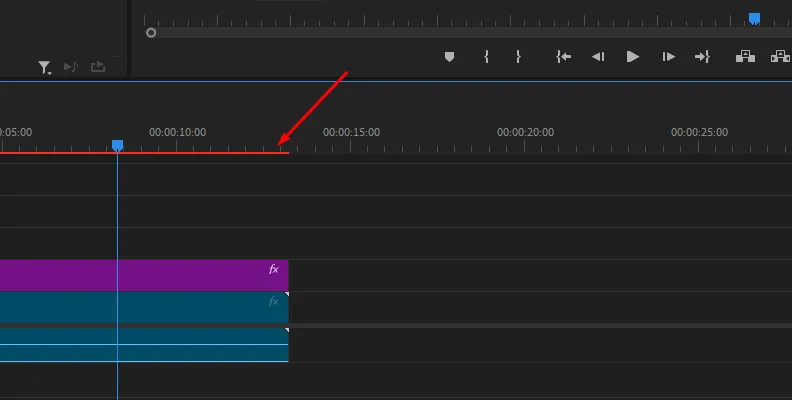792x400 pixels.
Task: Step forward one frame
Action: pos(668,57)
